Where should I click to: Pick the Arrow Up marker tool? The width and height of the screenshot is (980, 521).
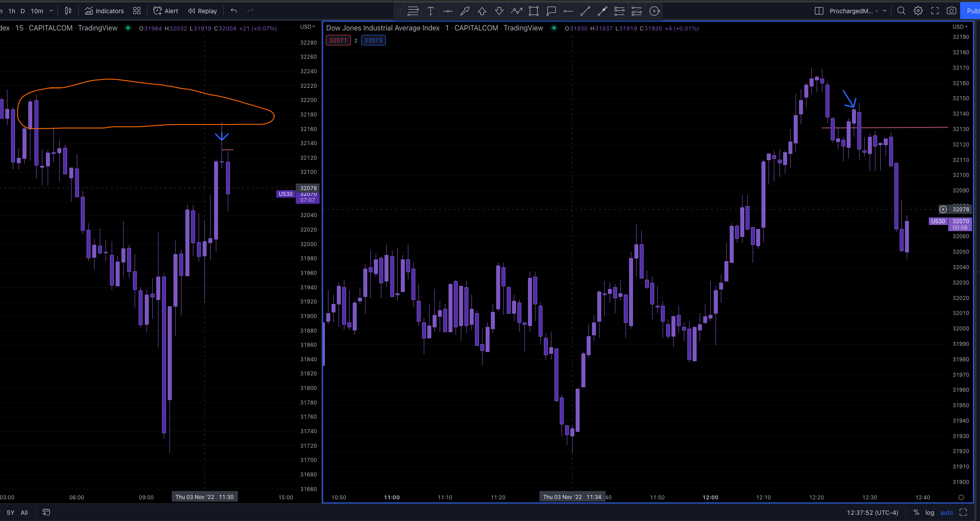coord(482,11)
